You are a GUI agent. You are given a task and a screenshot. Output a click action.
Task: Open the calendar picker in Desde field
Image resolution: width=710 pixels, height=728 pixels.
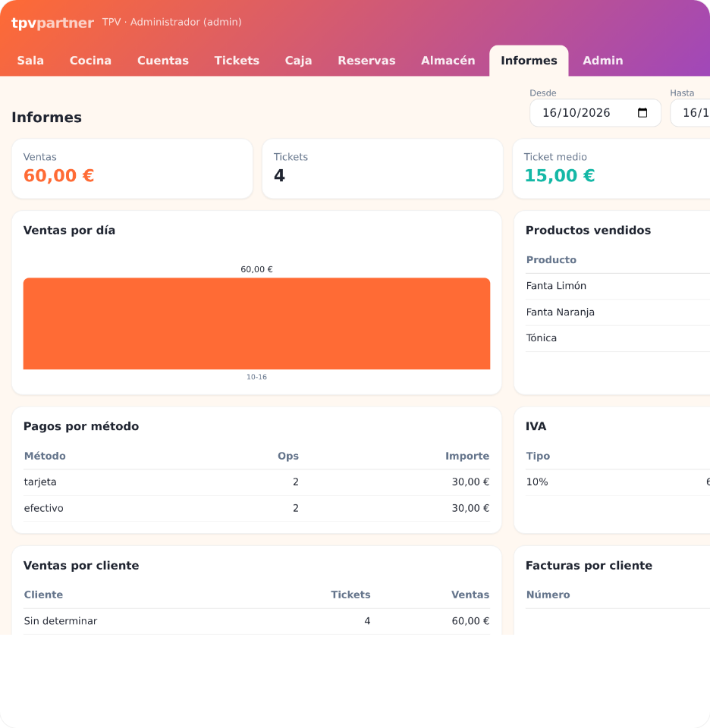tap(642, 113)
